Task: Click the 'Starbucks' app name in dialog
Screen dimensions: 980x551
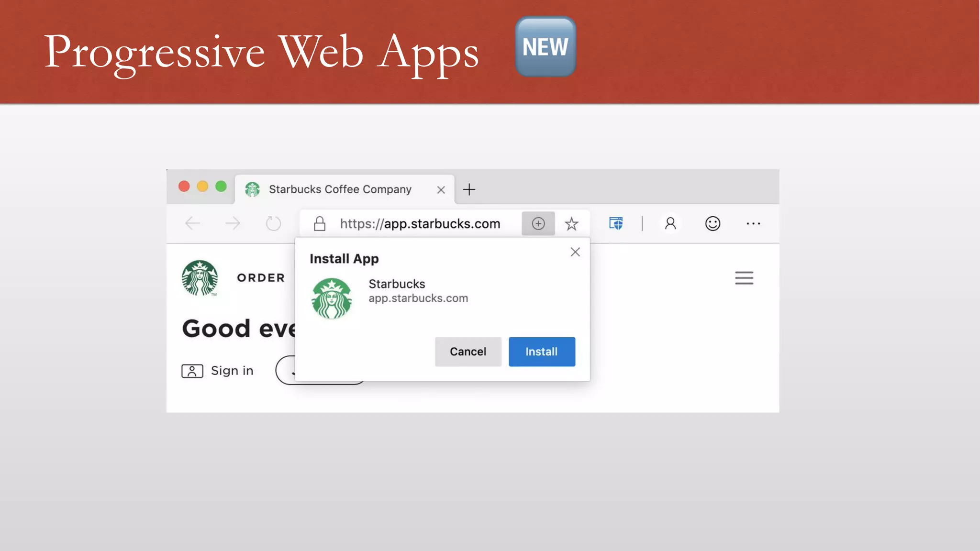Action: (397, 284)
